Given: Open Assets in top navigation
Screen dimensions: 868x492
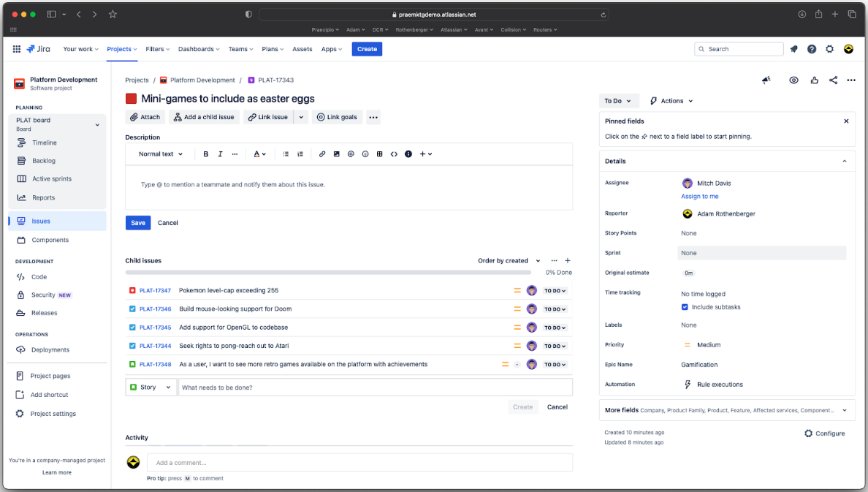Looking at the screenshot, I should (x=302, y=49).
